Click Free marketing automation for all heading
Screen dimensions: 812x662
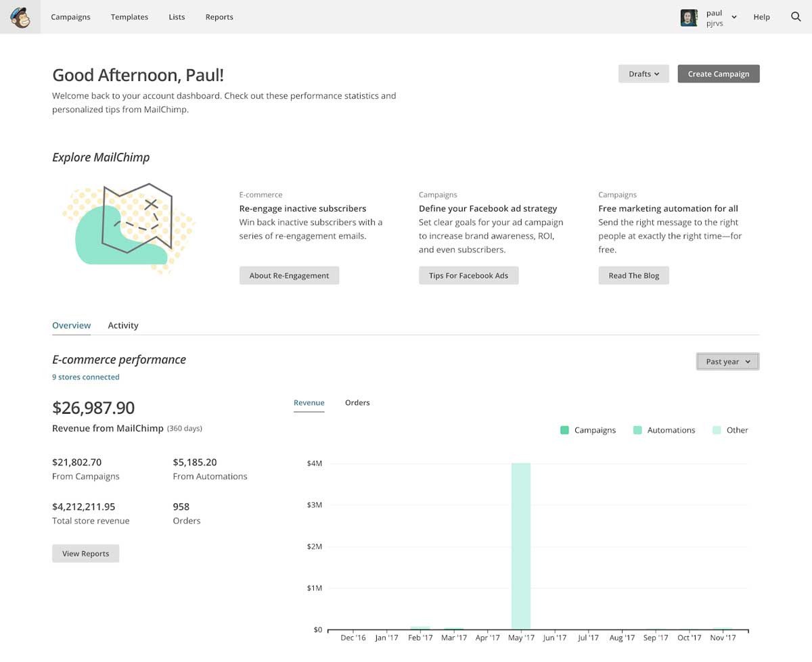click(668, 209)
